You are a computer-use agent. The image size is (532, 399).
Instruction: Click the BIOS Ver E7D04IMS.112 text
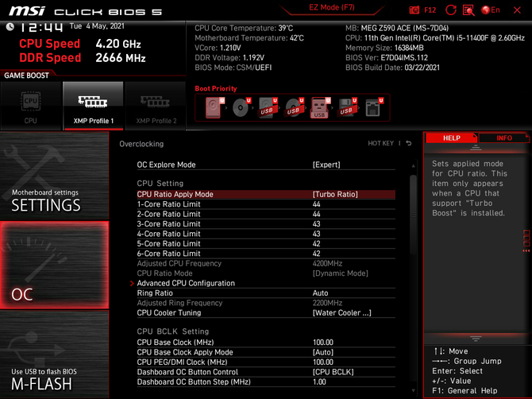[387, 58]
